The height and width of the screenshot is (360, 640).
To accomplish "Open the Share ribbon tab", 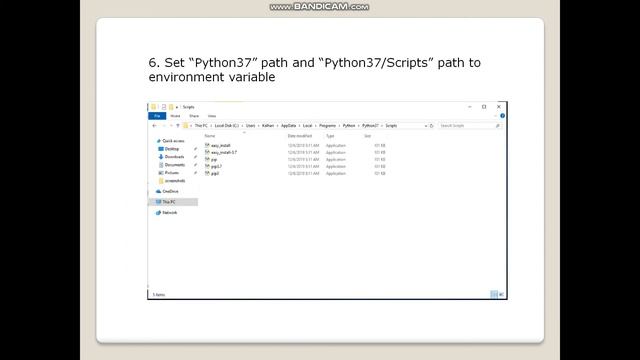I will pyautogui.click(x=194, y=116).
